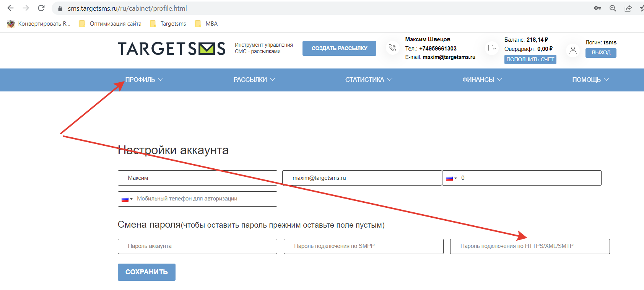Open the Оптимизация сайта bookmark folder

[x=110, y=24]
